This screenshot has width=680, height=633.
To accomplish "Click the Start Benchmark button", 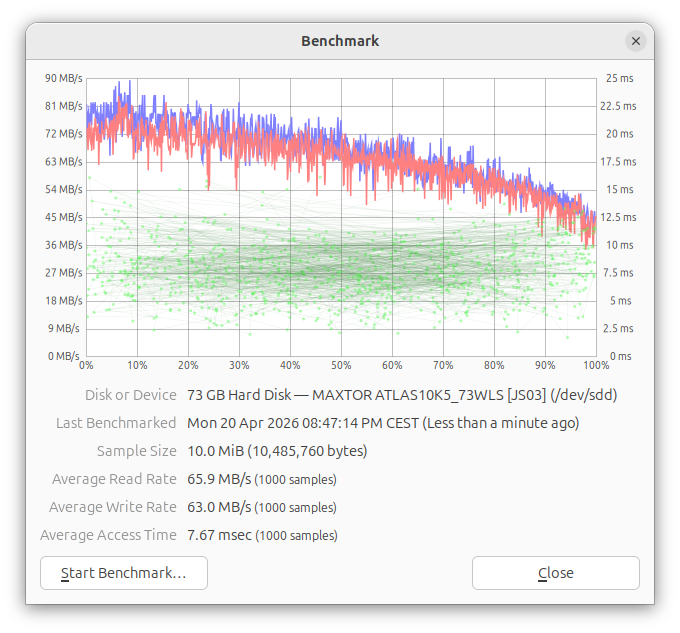I will [x=124, y=573].
